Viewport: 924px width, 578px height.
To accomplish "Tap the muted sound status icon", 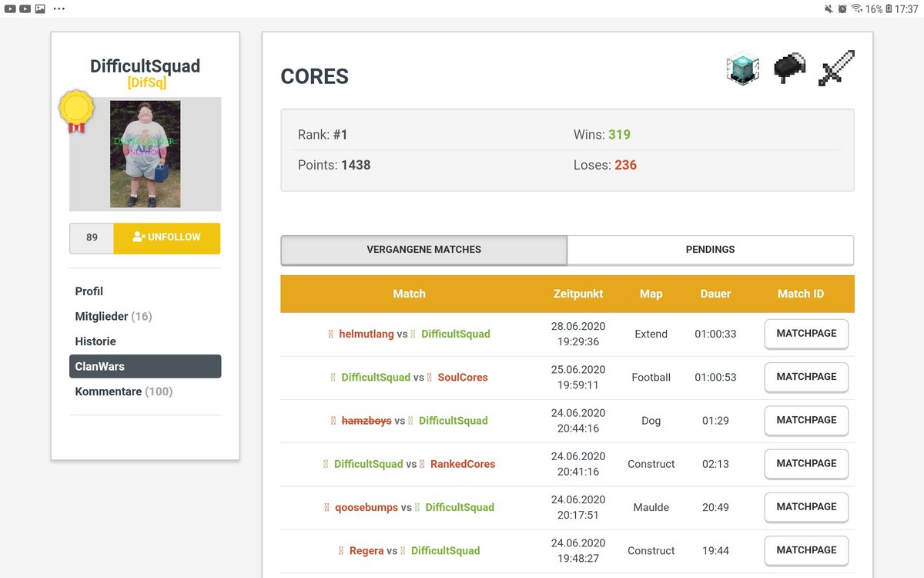I will [x=829, y=8].
